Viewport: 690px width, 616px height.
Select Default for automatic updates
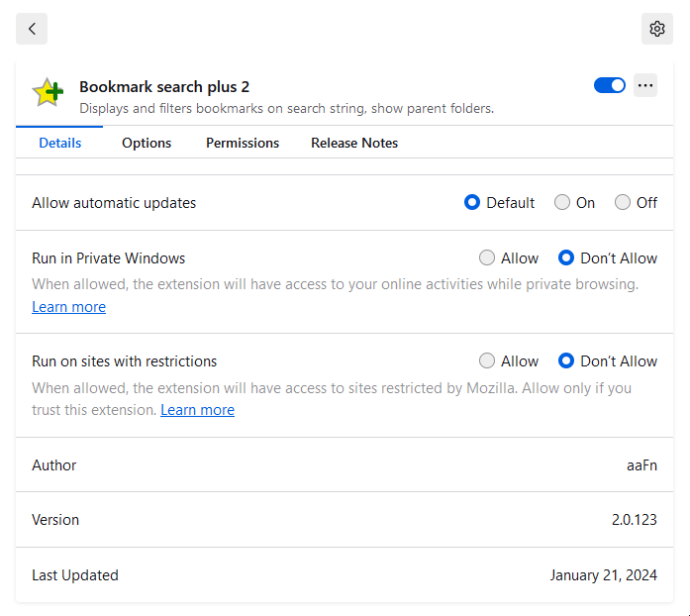tap(472, 203)
